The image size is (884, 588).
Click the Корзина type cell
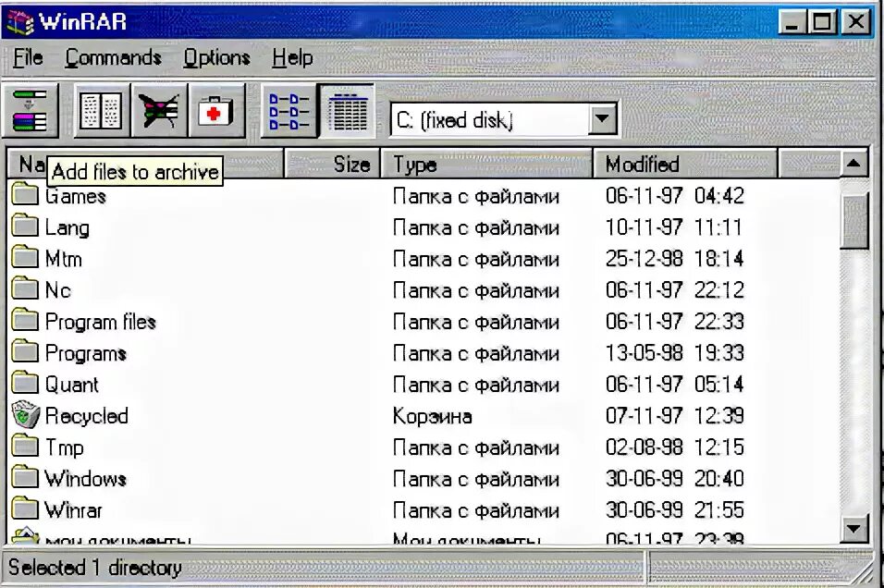(433, 417)
